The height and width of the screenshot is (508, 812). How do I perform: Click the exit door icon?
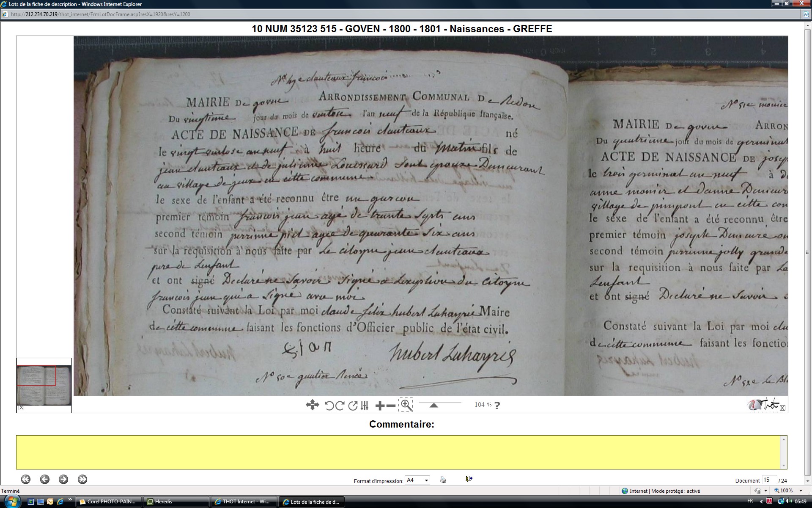[x=469, y=479]
